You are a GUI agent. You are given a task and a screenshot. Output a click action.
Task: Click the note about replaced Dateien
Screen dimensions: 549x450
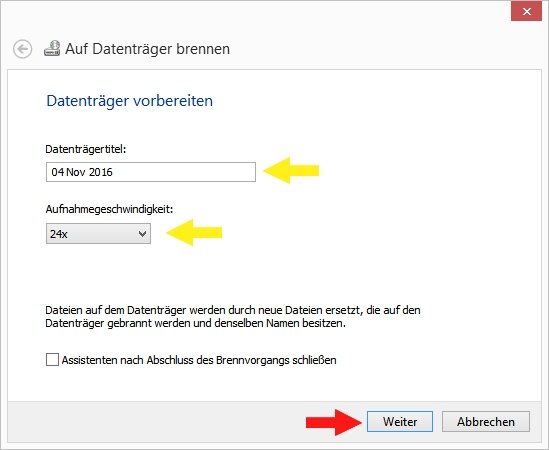233,317
